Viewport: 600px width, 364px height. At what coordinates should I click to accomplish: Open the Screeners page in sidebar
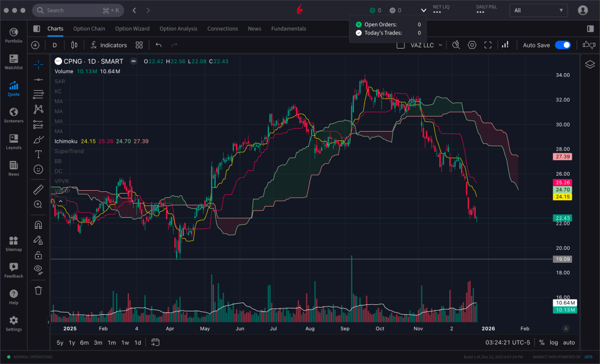(13, 115)
